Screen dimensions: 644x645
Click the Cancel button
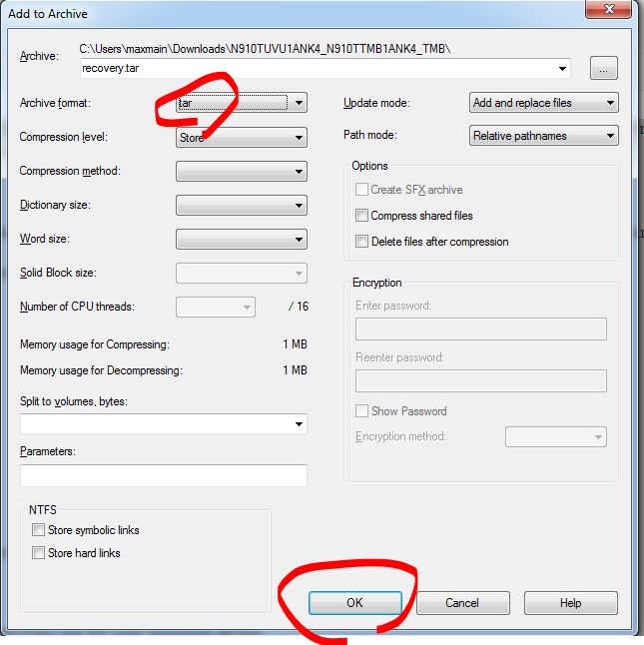[462, 603]
